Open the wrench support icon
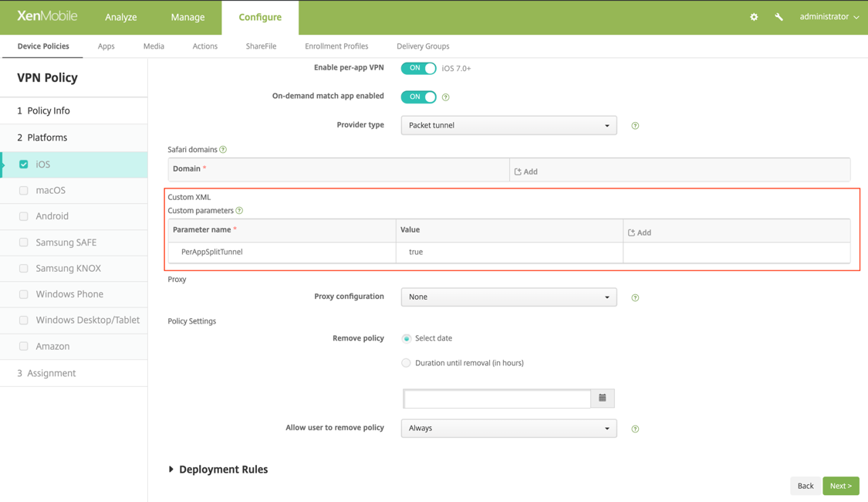This screenshot has width=868, height=502. 778,17
